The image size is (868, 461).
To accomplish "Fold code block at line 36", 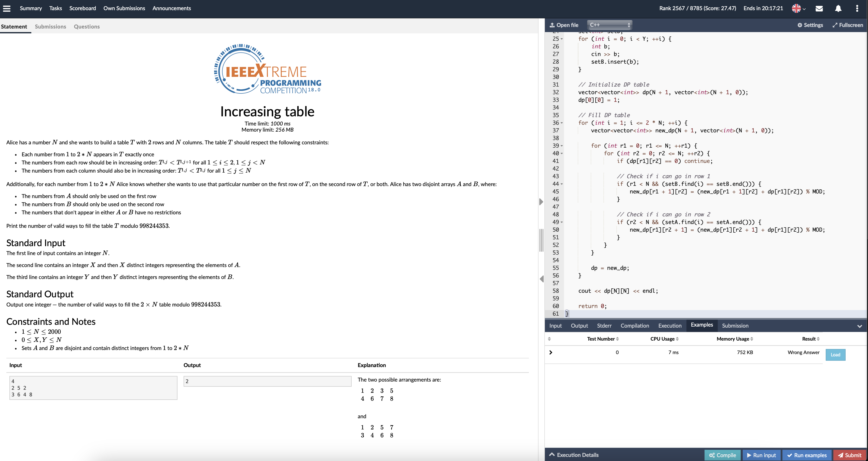I will click(x=562, y=123).
